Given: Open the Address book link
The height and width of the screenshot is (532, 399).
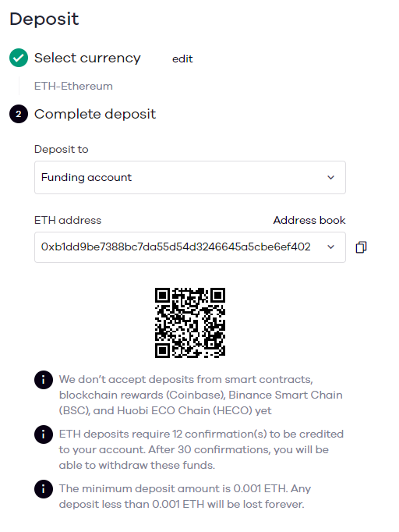Looking at the screenshot, I should coord(309,220).
